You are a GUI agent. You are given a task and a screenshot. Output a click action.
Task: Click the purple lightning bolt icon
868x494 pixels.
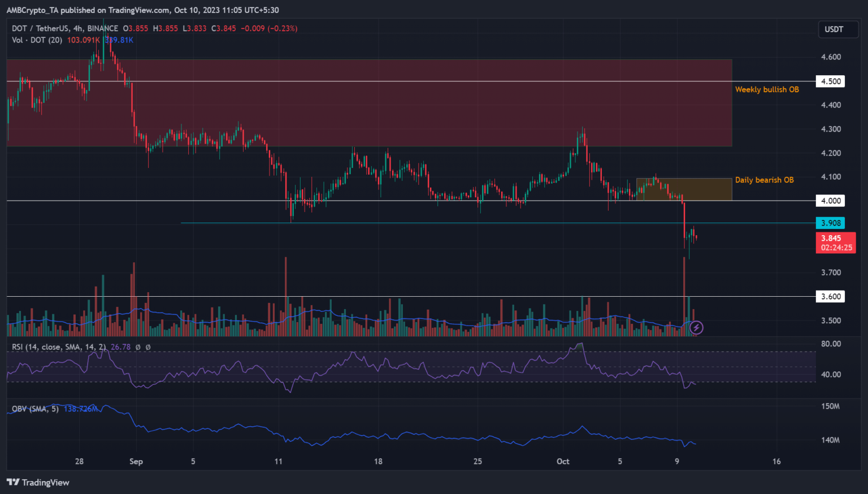[x=697, y=327]
